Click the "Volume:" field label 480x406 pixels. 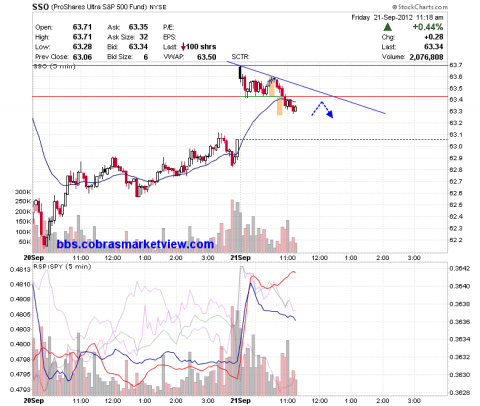(x=393, y=57)
